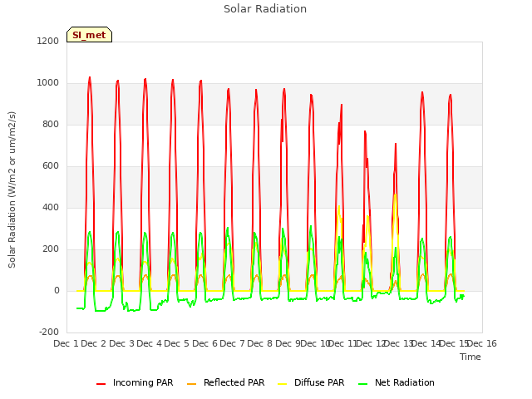Click the Dec 6 x-axis tick label

coord(204,343)
